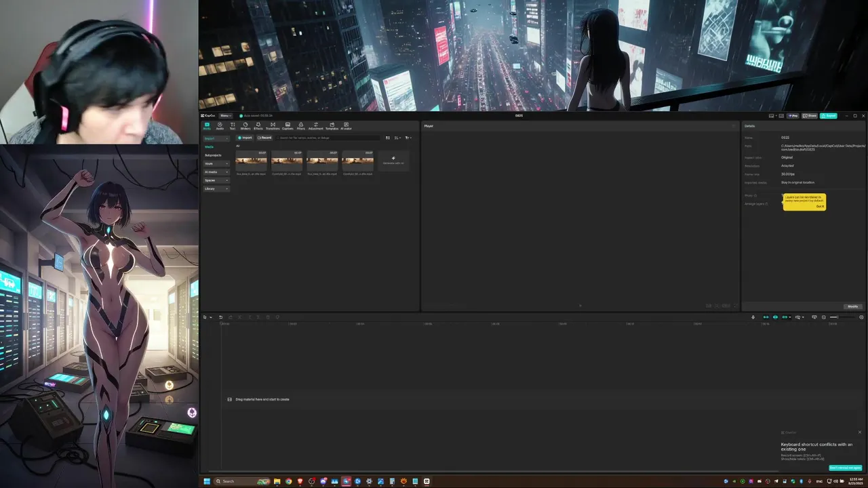Click the Import button

pyautogui.click(x=245, y=138)
